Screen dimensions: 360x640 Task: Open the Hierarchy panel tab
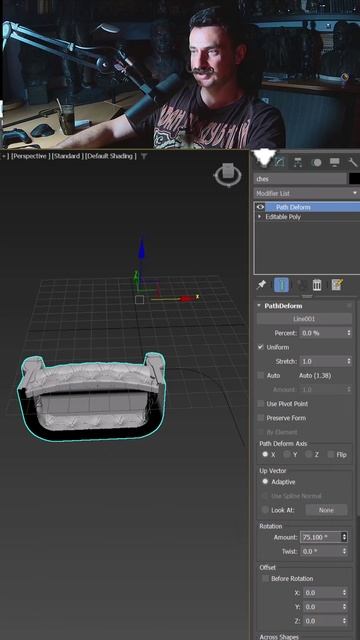(x=298, y=162)
